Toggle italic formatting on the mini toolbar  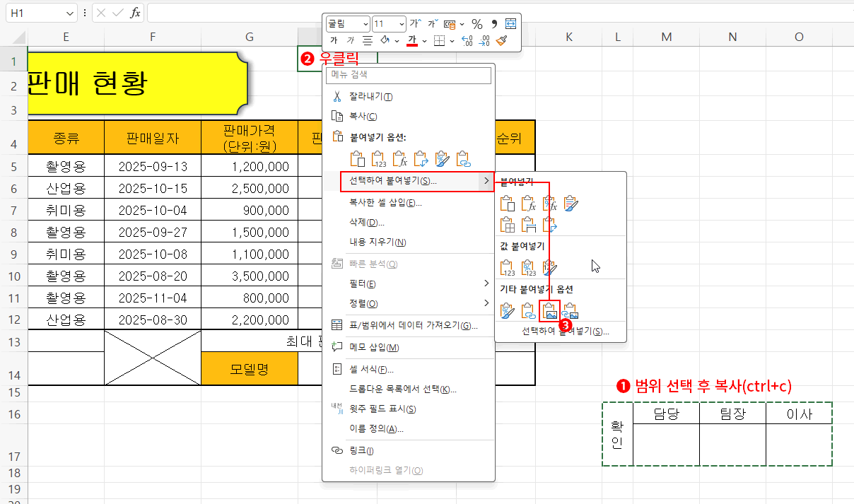[349, 40]
